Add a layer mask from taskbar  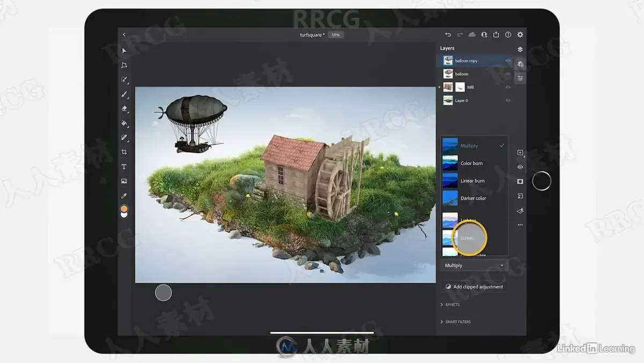520,181
